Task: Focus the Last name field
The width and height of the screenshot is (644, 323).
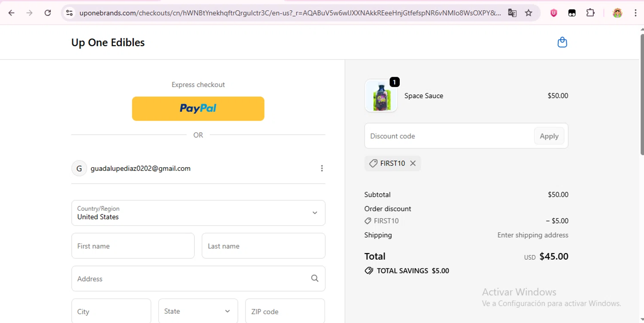Action: point(263,246)
